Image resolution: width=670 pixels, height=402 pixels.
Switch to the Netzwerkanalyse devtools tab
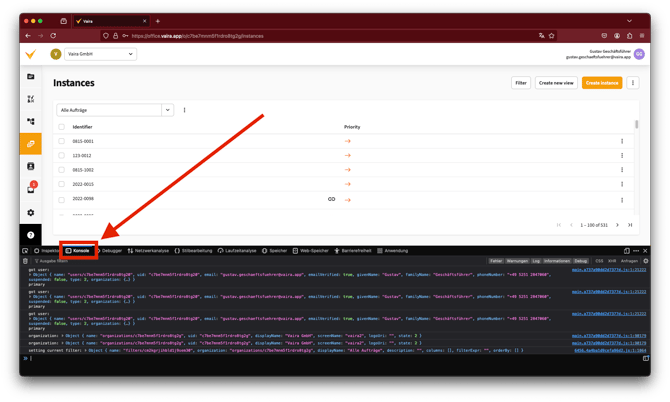click(150, 250)
